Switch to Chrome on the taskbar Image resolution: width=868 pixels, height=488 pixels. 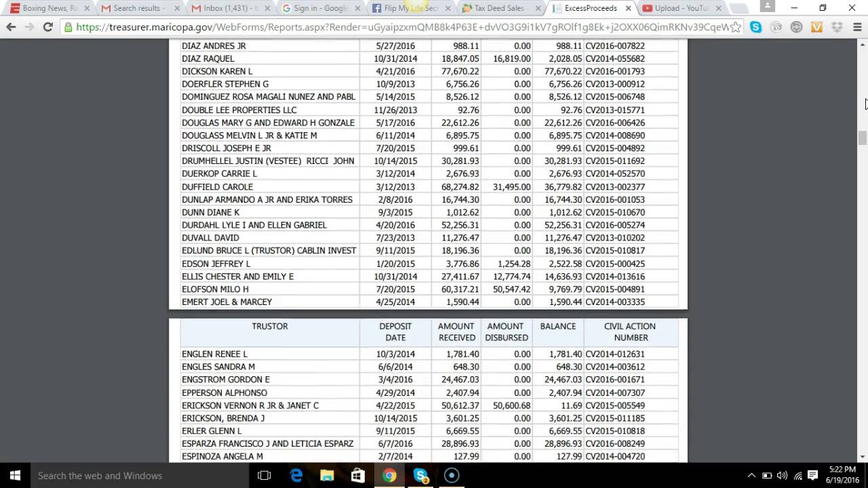point(389,476)
